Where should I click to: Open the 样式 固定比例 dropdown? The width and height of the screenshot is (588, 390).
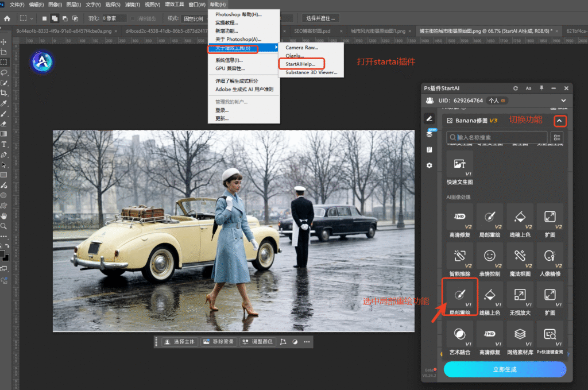point(194,18)
